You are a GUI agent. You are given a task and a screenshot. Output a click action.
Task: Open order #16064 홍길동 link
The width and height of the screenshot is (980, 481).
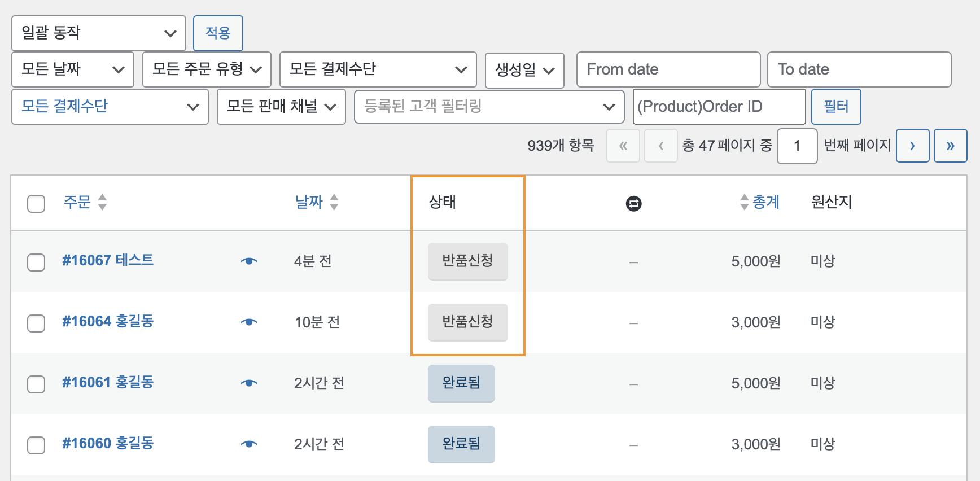[108, 321]
